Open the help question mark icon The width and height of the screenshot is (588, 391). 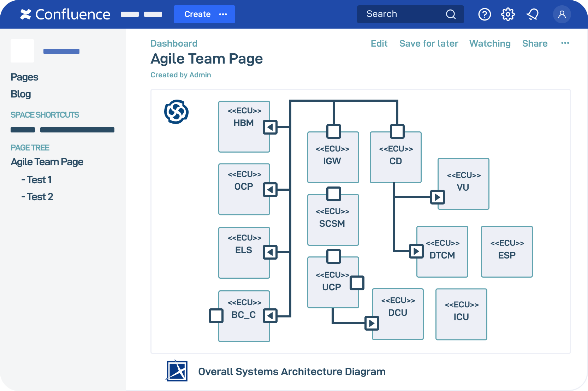485,14
